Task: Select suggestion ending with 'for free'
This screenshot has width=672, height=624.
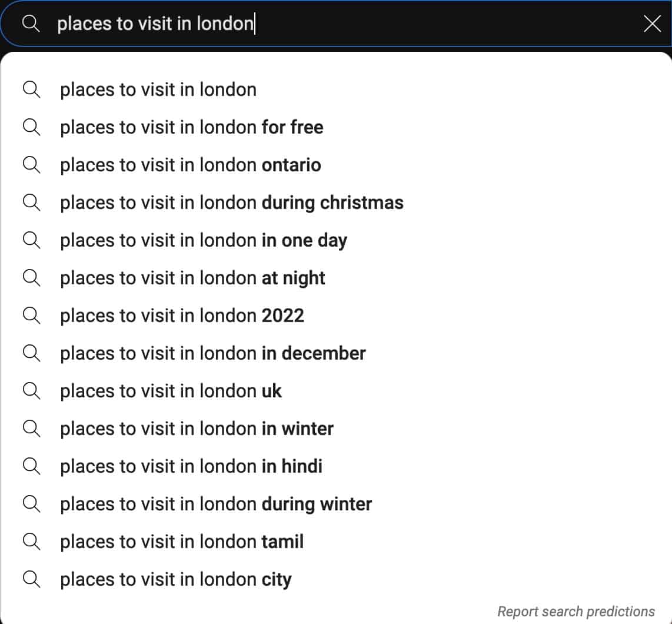Action: click(336, 127)
